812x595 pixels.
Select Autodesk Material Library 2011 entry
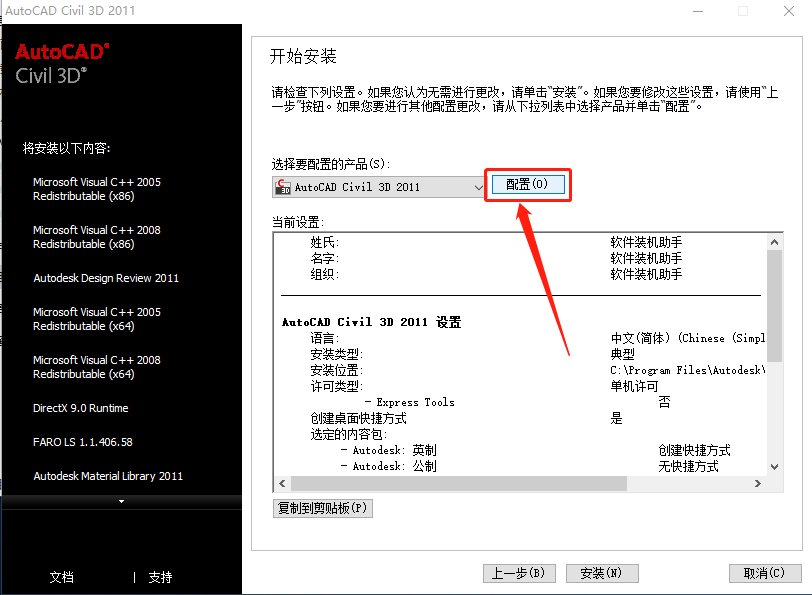108,476
